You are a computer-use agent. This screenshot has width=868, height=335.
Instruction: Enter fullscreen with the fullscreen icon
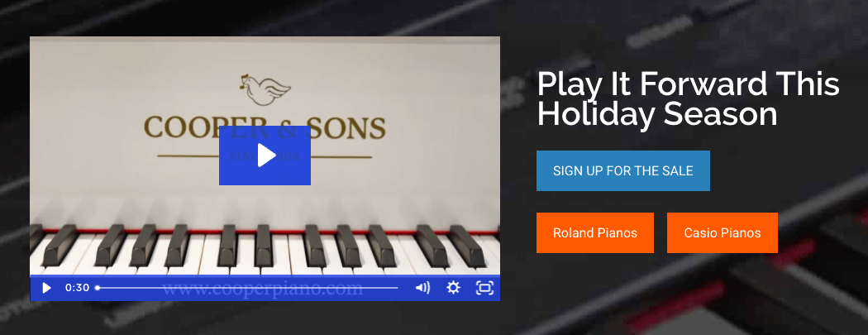point(484,288)
